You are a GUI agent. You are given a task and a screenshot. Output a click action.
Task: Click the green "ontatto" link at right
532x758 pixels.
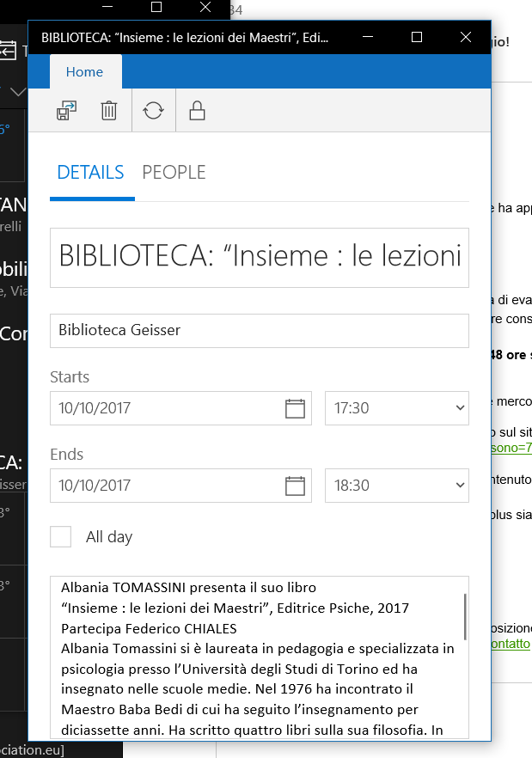coord(511,644)
